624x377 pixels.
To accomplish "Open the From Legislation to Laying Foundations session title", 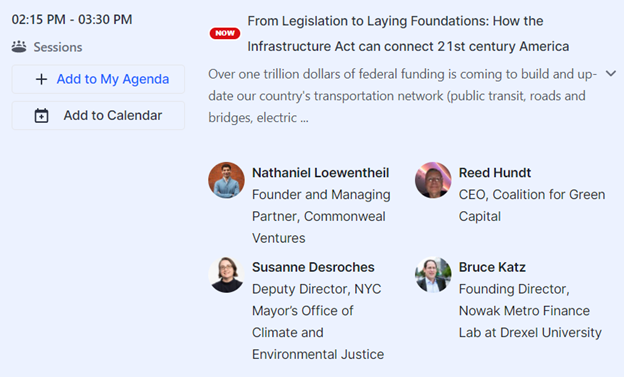I will click(408, 33).
